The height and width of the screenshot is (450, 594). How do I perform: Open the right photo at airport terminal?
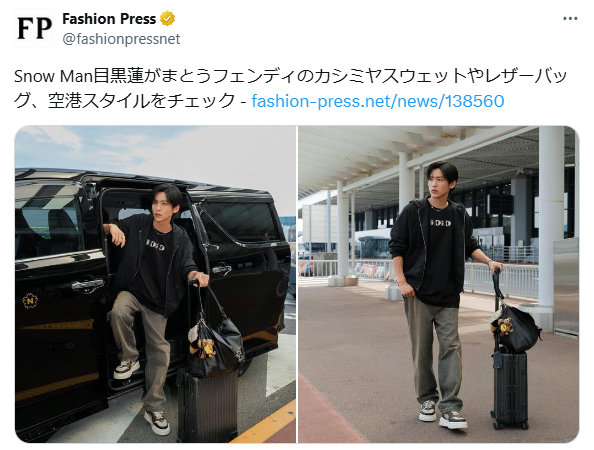point(439,284)
